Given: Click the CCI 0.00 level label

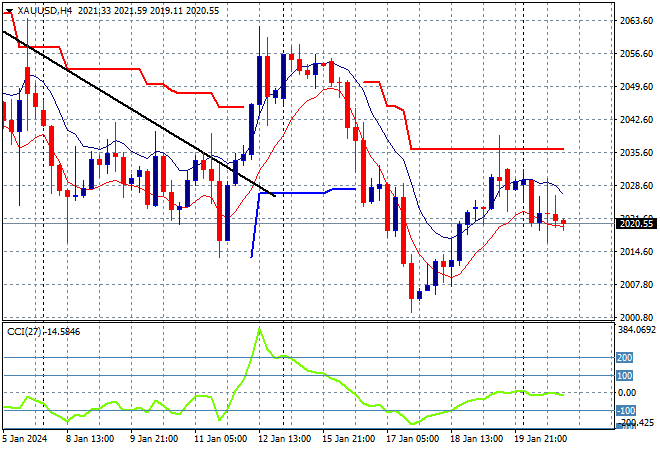Looking at the screenshot, I should pos(627,393).
